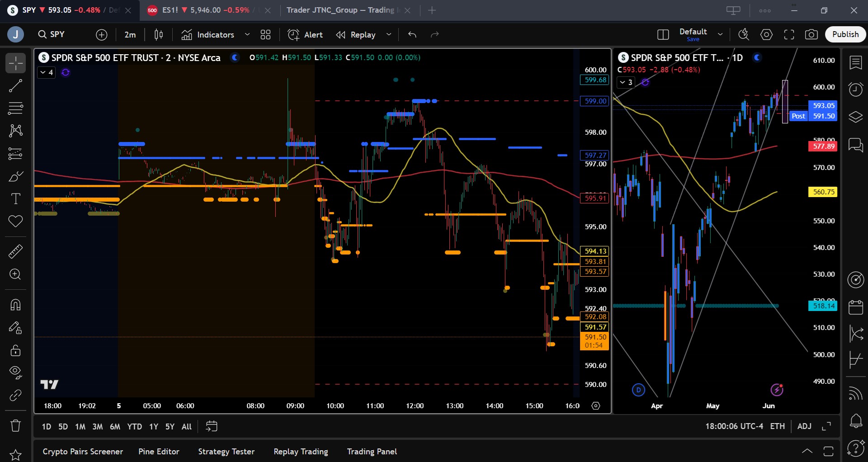868x462 pixels.
Task: Open the SPY symbol search
Action: click(x=52, y=34)
